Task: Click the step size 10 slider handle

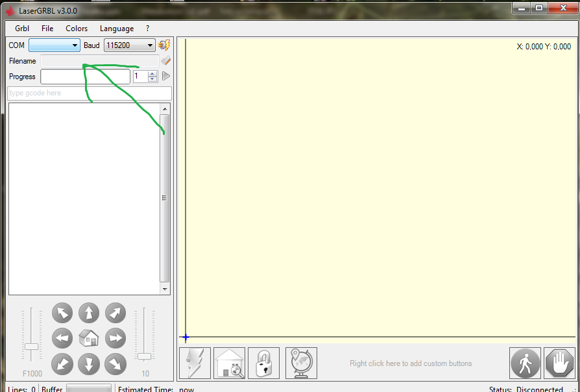Action: pyautogui.click(x=144, y=356)
